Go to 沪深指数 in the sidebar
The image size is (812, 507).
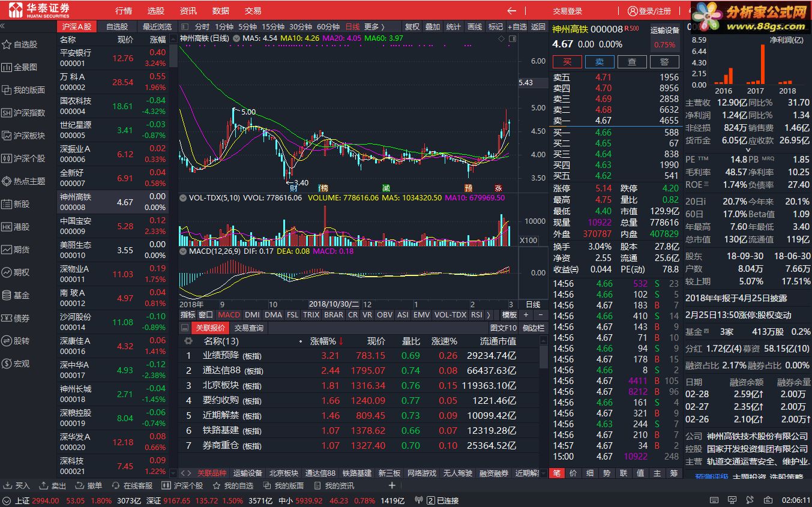point(24,113)
